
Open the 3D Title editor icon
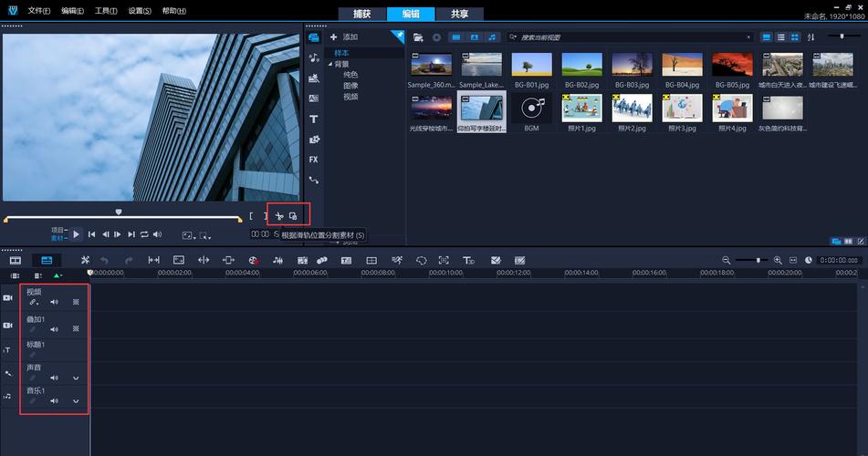tap(468, 260)
